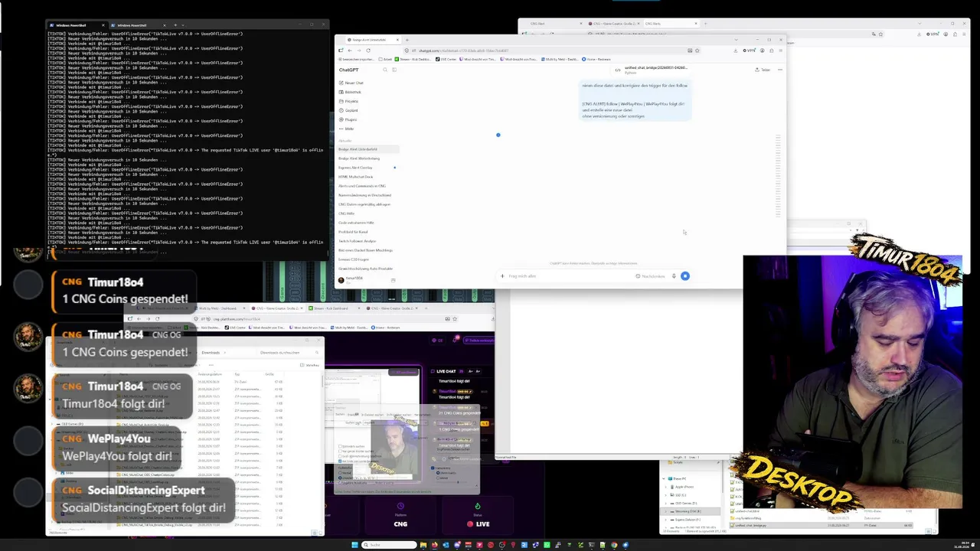The height and width of the screenshot is (551, 980).
Task: Open a new tab in ChatGPT browser window
Action: [x=407, y=40]
